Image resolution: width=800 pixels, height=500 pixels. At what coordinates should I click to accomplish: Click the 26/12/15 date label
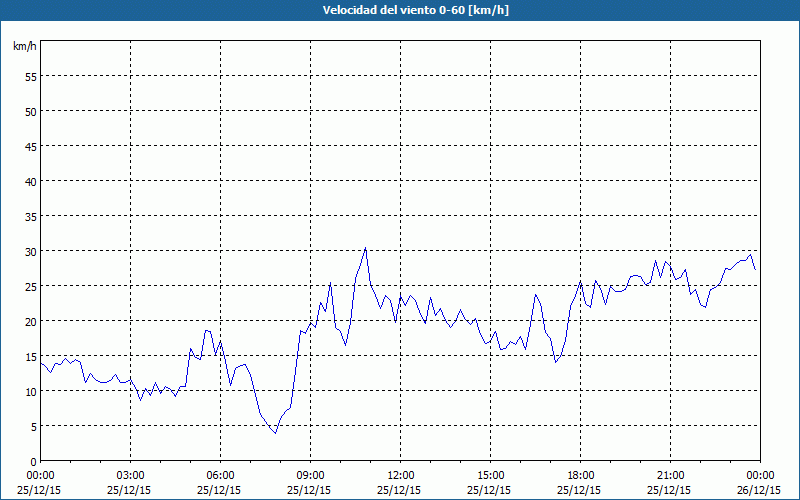tap(759, 490)
